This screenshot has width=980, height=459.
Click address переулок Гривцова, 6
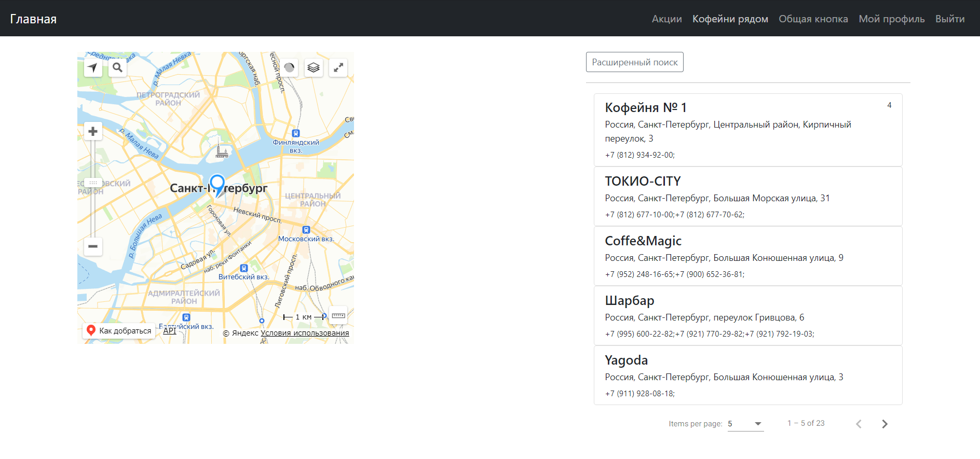pos(759,317)
